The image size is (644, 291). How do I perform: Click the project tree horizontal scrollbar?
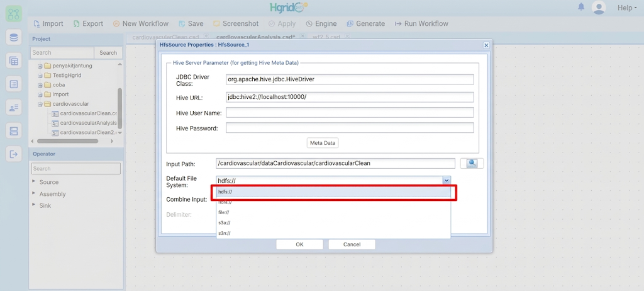coord(68,140)
